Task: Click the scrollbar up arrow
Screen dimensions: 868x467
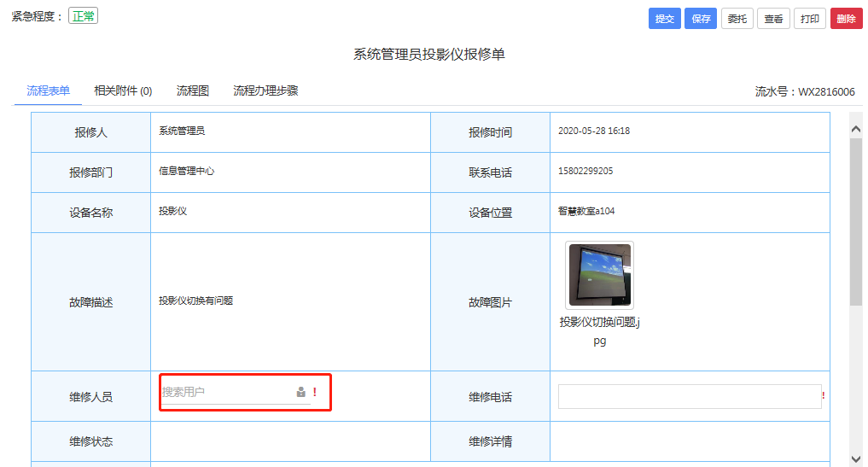Action: click(x=856, y=129)
